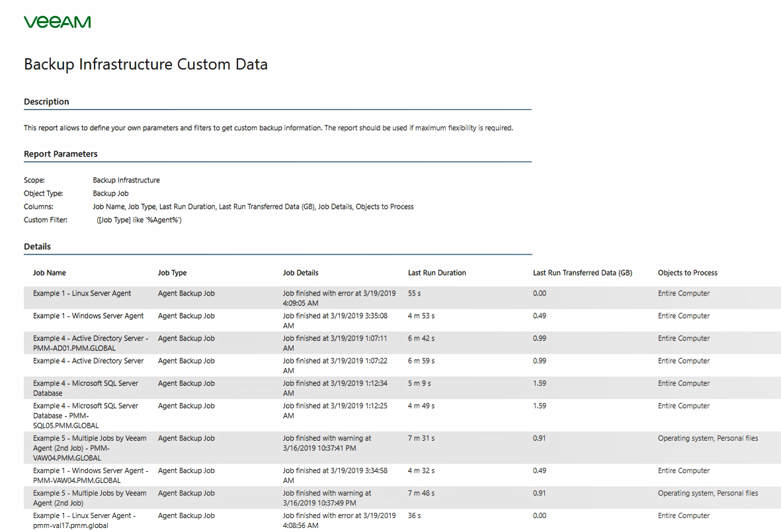Click the Last Run Duration column header
The height and width of the screenshot is (532, 781).
(x=437, y=273)
